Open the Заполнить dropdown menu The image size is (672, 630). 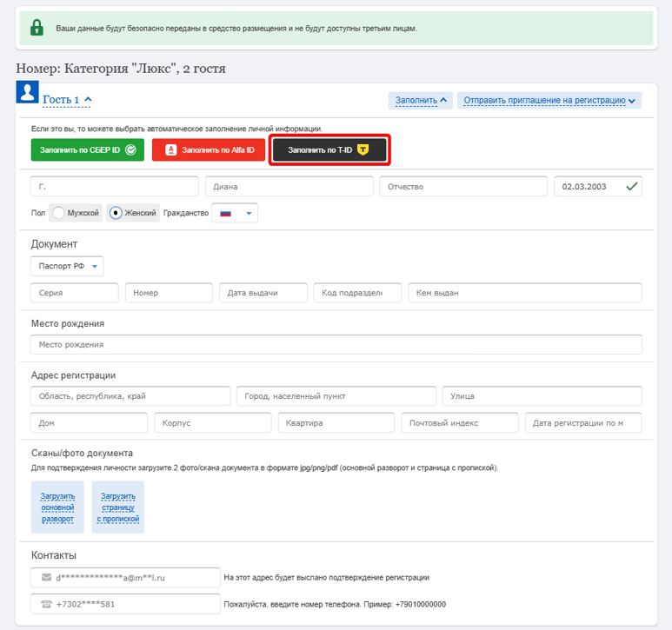click(x=421, y=100)
